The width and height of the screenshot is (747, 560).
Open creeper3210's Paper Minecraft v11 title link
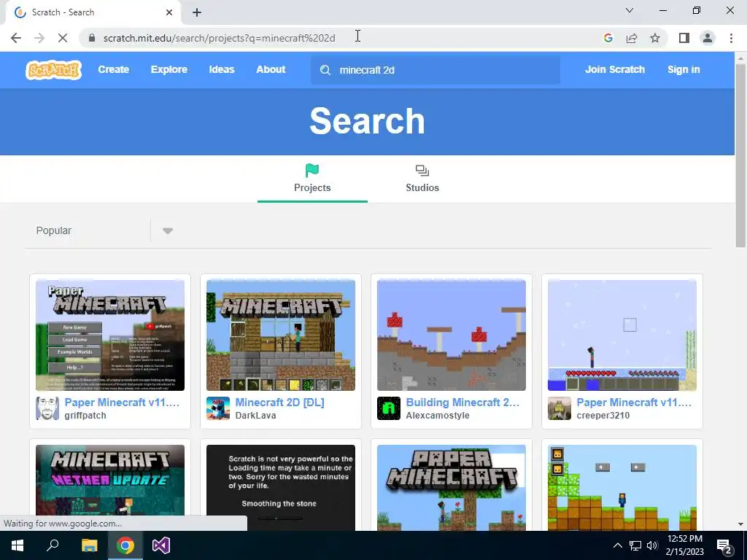click(x=634, y=402)
